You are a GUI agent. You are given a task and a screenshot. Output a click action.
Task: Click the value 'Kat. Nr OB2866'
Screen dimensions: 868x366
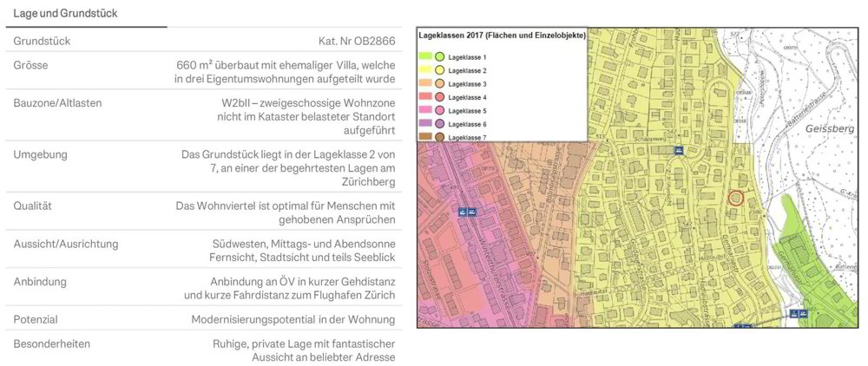(357, 42)
